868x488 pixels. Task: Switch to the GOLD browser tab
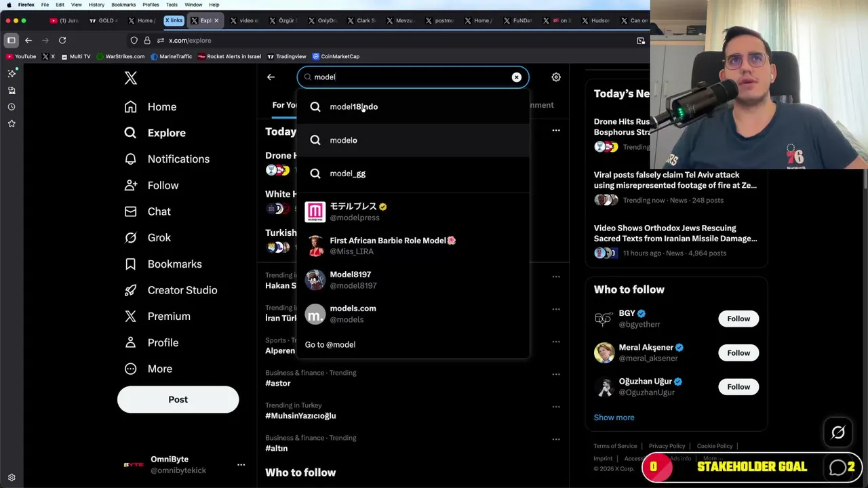(x=102, y=20)
